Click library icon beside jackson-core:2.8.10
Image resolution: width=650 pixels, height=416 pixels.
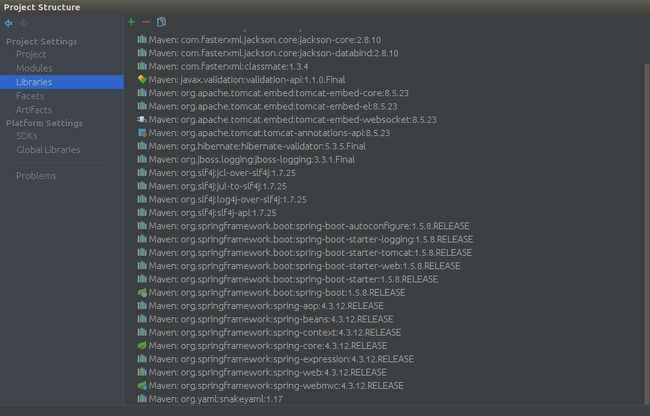click(142, 40)
